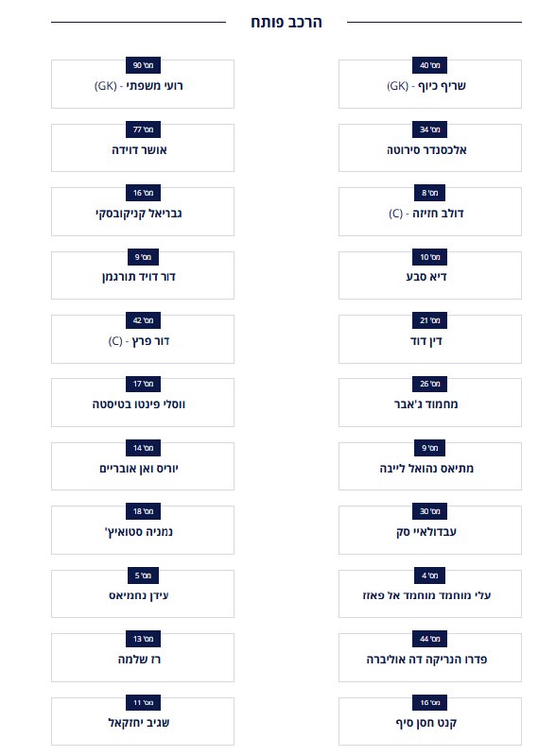Select דור דויד תורגמן card
This screenshot has width=556, height=756.
point(143,275)
